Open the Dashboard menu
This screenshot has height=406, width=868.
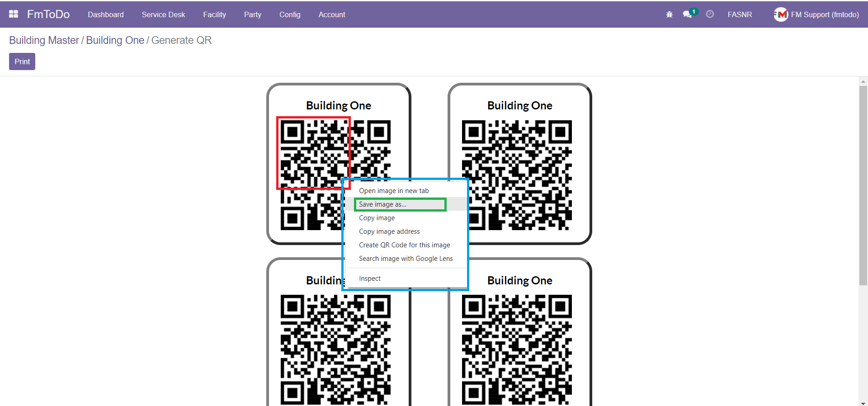coord(106,14)
